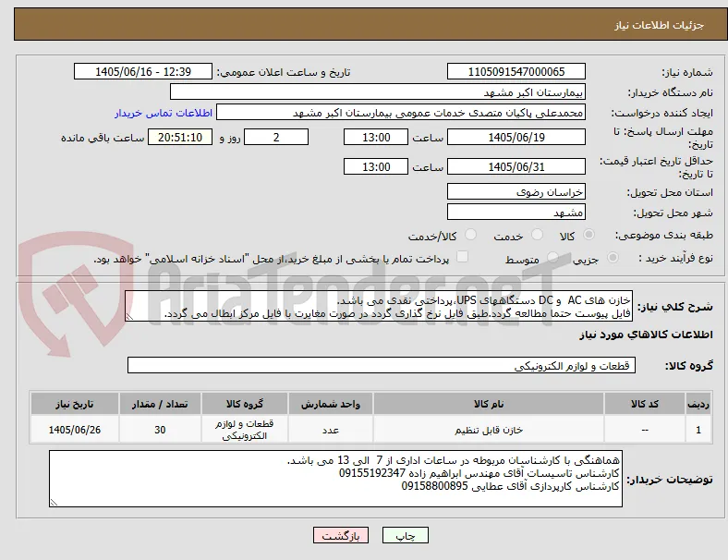Screen dimensions: 728x560
Task: Click the unit cell عدد
Action: point(331,430)
